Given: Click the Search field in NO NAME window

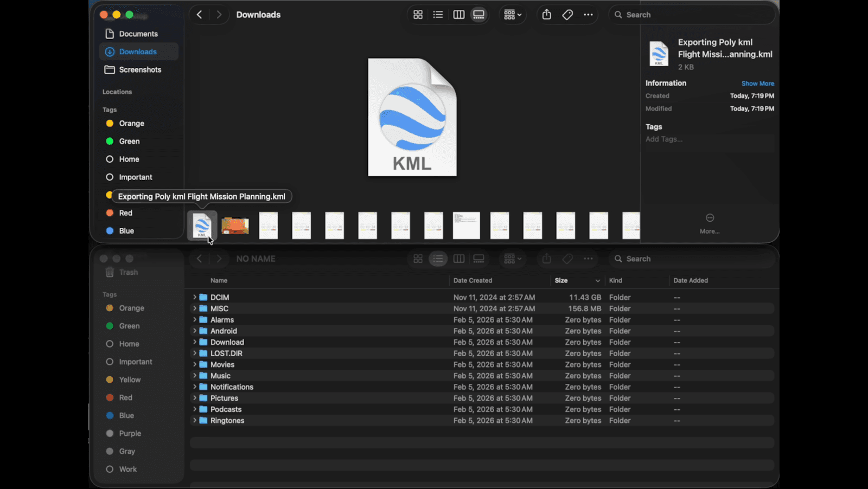Looking at the screenshot, I should [692, 259].
